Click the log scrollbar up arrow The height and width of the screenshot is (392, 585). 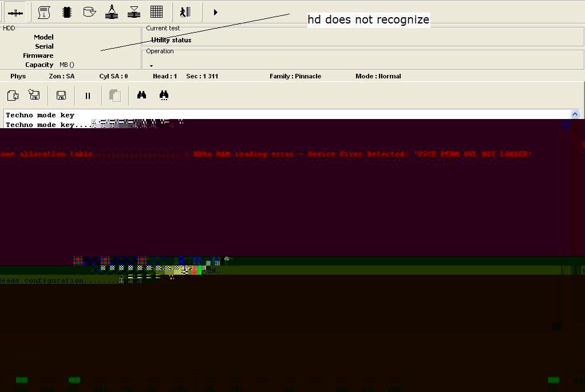(x=575, y=114)
